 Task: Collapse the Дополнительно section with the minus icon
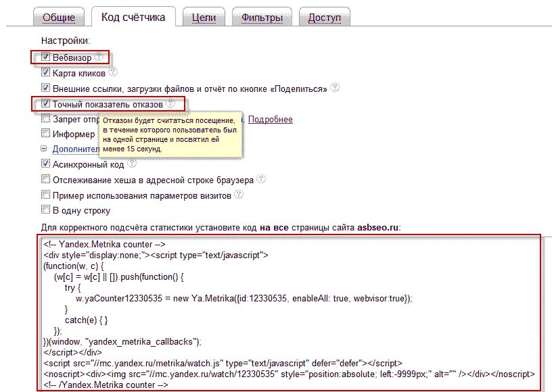44,149
